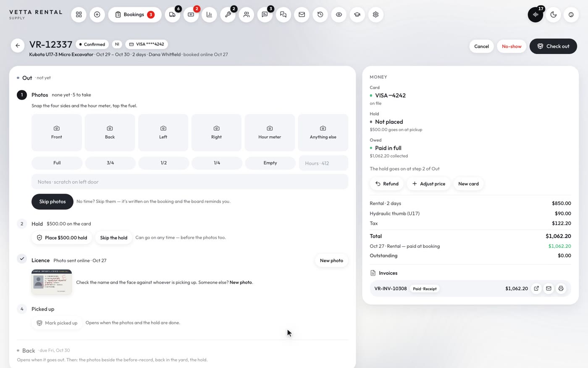Open the history clock icon
The width and height of the screenshot is (588, 368).
[320, 15]
